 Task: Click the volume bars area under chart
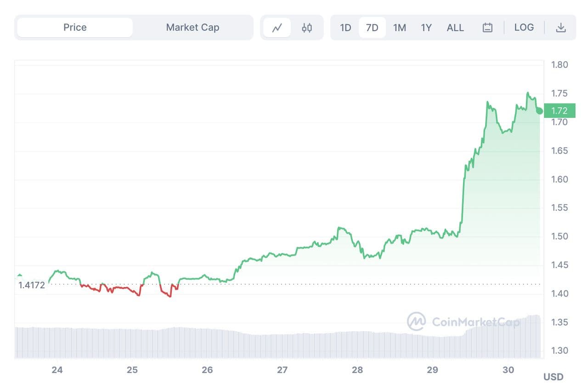pos(276,345)
